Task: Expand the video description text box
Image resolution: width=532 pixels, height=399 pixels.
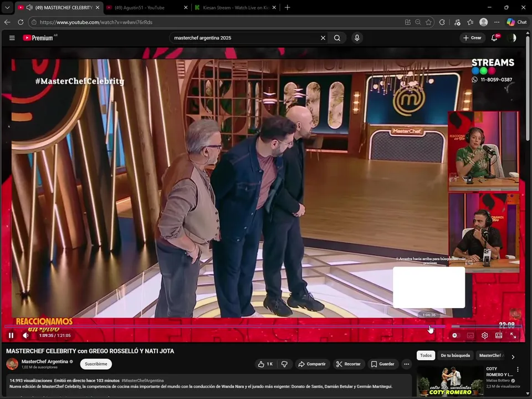Action: pos(209,386)
